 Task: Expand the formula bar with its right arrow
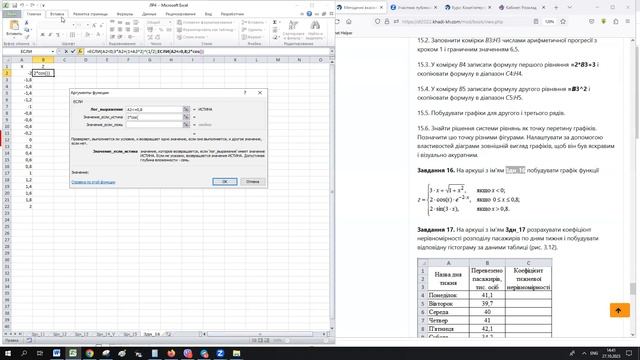pos(332,51)
